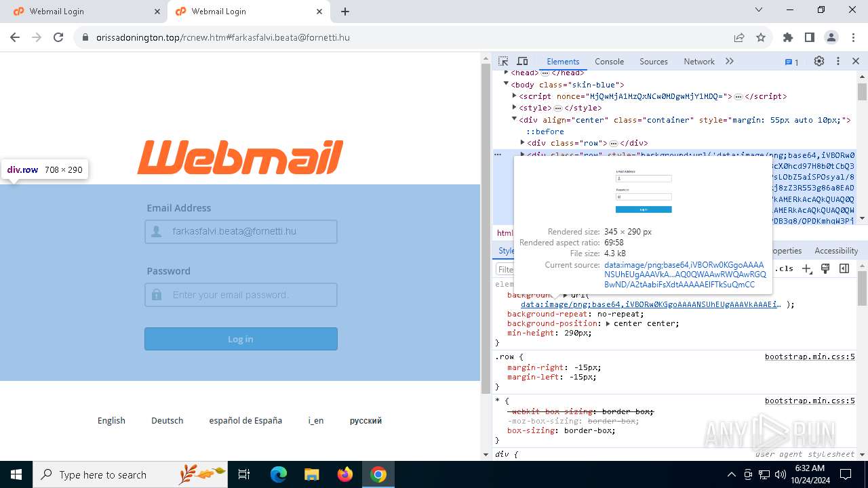Open the Chrome profile avatar
The image size is (868, 488).
tap(831, 37)
